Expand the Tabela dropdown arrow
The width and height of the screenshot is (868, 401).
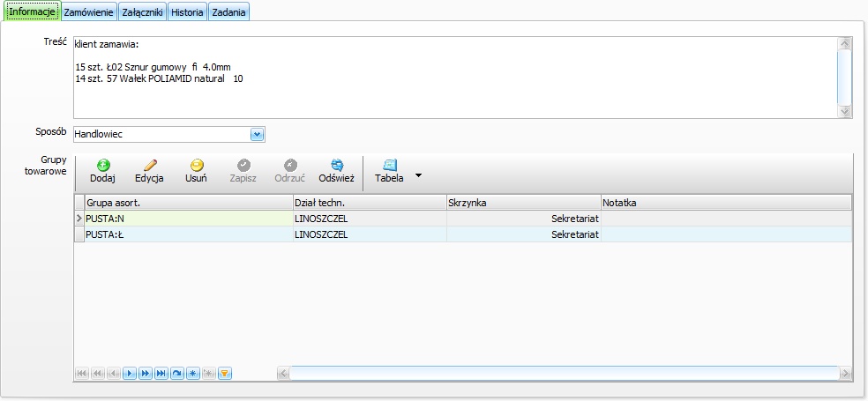[418, 176]
